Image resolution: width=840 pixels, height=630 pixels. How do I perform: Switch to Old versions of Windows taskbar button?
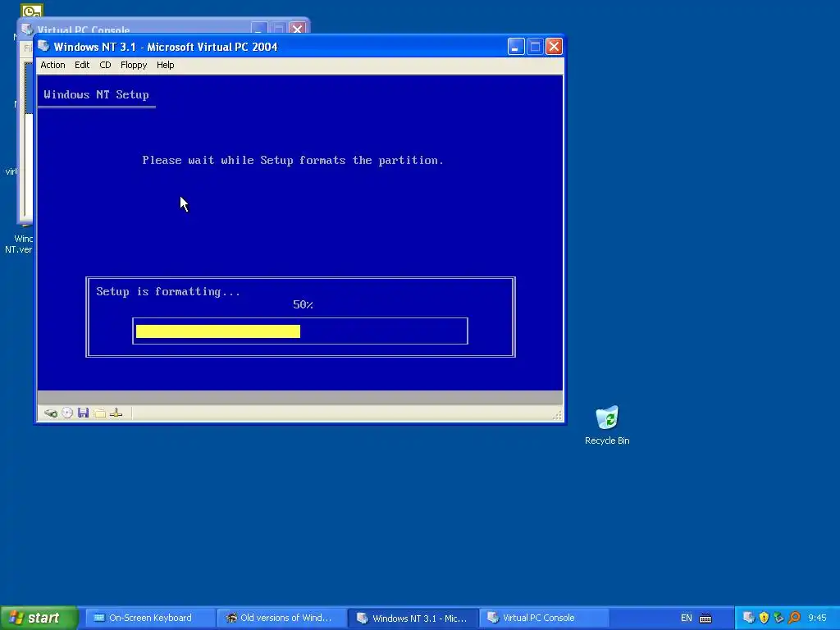pos(282,618)
